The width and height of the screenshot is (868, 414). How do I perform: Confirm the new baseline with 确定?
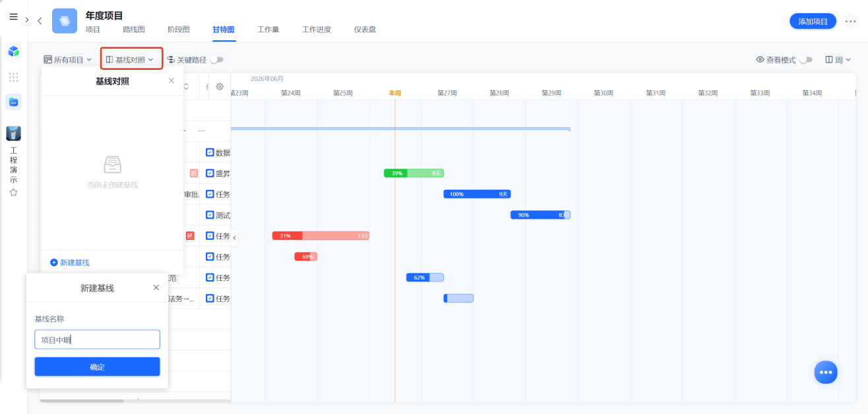pos(97,367)
